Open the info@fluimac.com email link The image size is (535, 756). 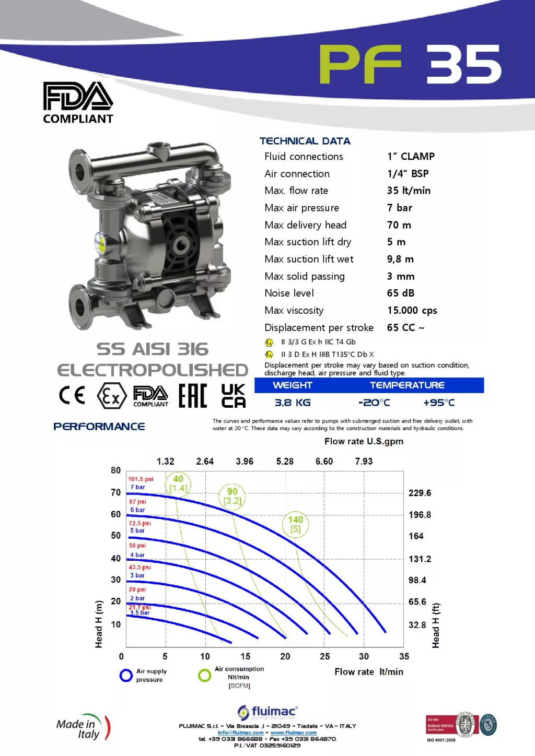pyautogui.click(x=240, y=733)
